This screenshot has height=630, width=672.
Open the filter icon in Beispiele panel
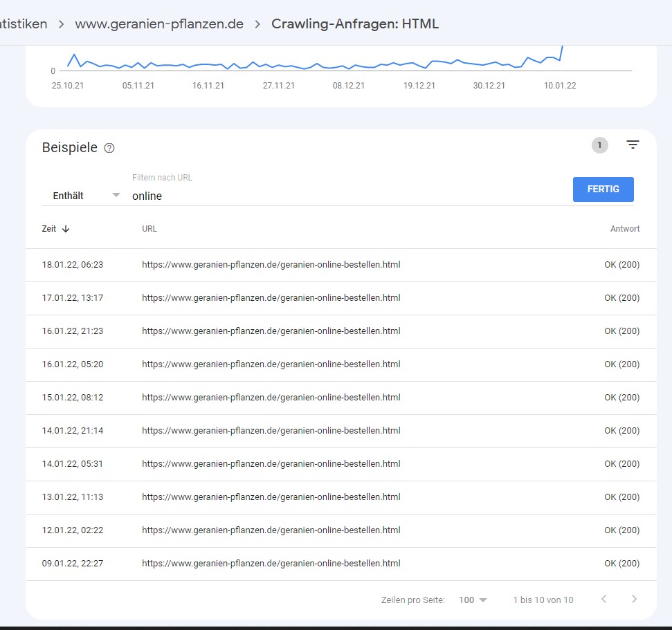click(633, 145)
